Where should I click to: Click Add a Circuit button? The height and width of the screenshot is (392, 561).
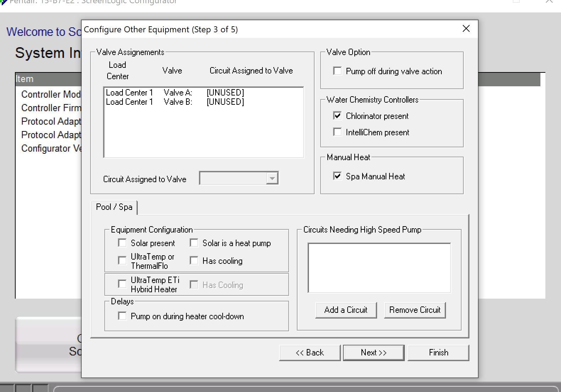click(346, 310)
